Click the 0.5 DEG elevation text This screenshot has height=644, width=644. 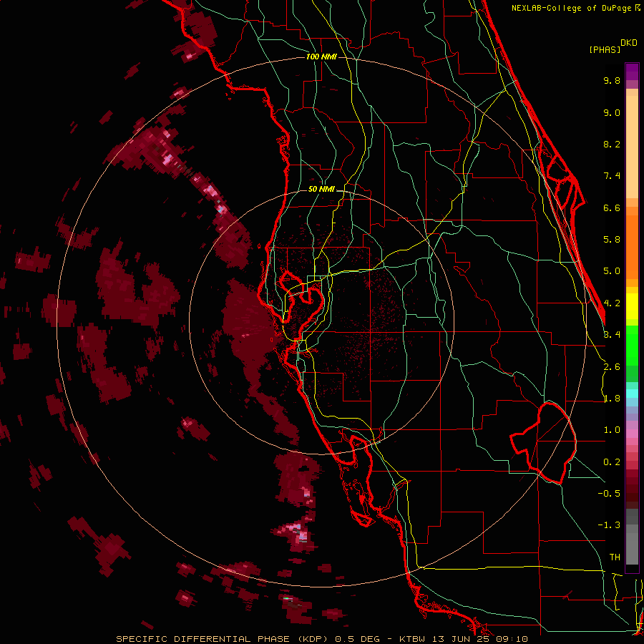coord(357,639)
